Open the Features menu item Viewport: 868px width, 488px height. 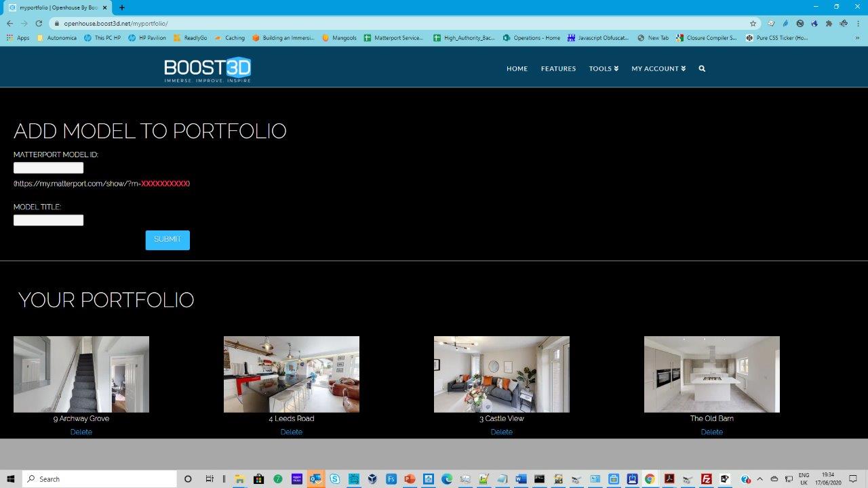[x=558, y=68]
